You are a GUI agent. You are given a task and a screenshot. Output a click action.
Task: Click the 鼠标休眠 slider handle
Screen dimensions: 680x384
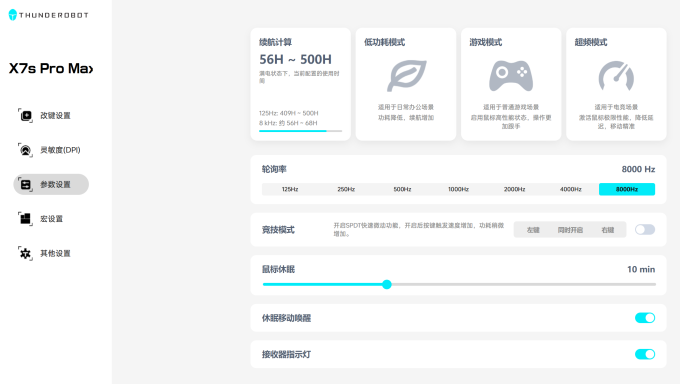(x=387, y=285)
